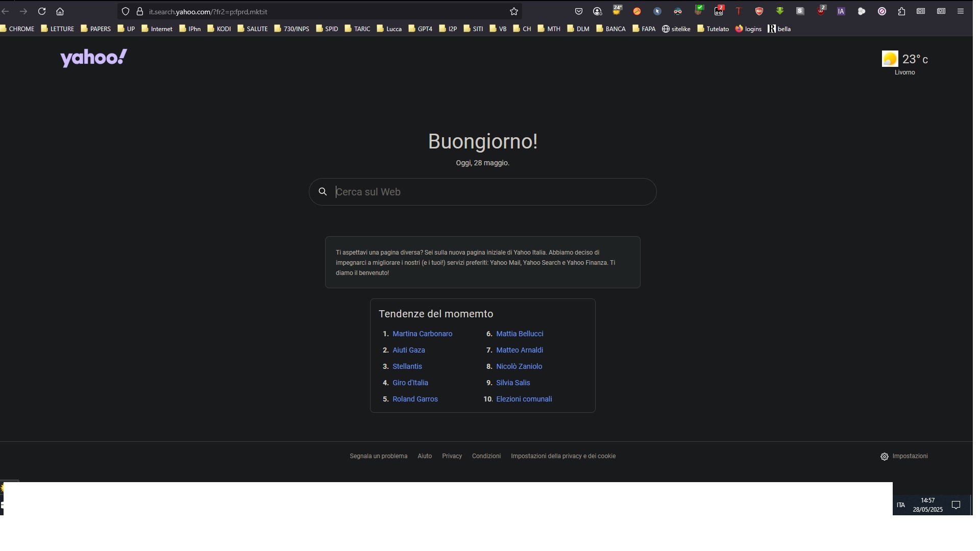
Task: Open the PAPERS bookmarks folder
Action: point(96,29)
